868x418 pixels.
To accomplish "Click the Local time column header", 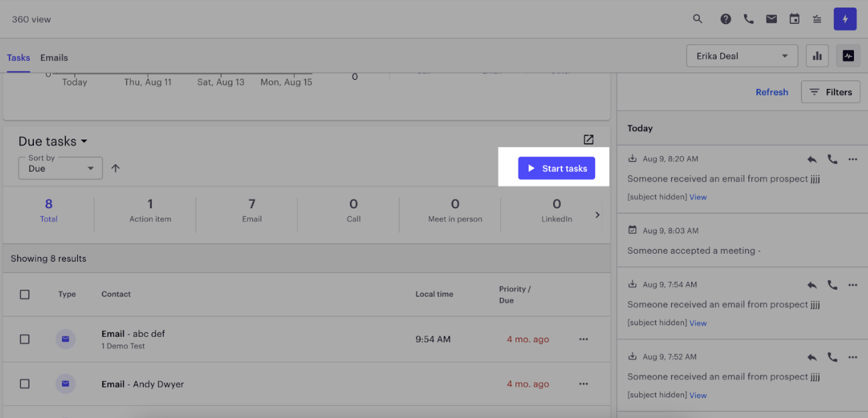I will click(x=434, y=294).
